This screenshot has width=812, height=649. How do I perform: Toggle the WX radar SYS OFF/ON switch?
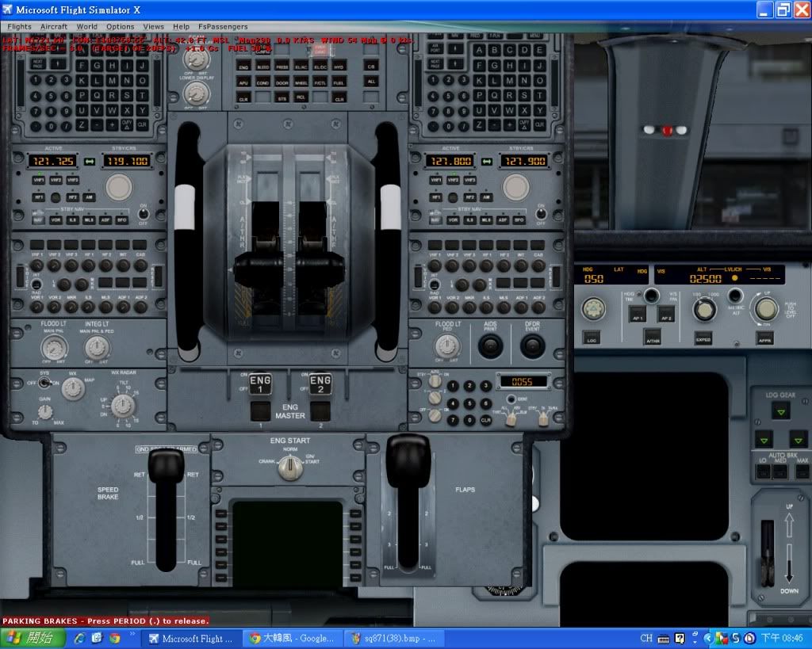tap(44, 383)
